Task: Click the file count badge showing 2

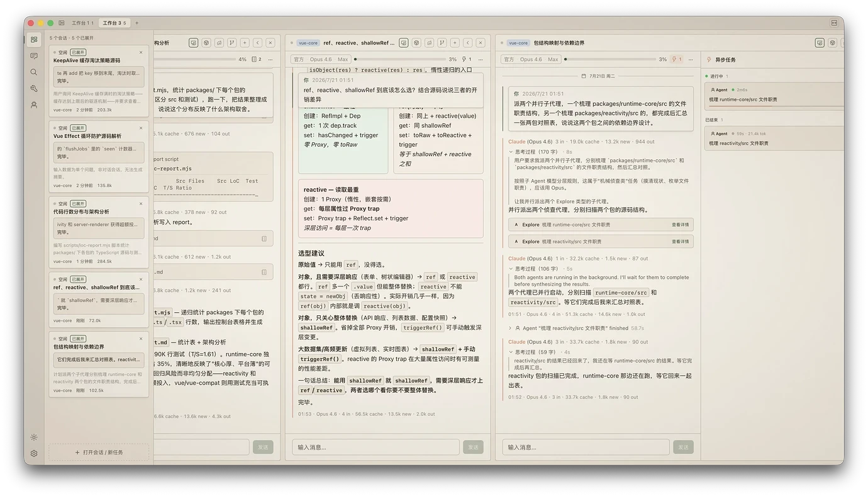Action: pos(257,59)
